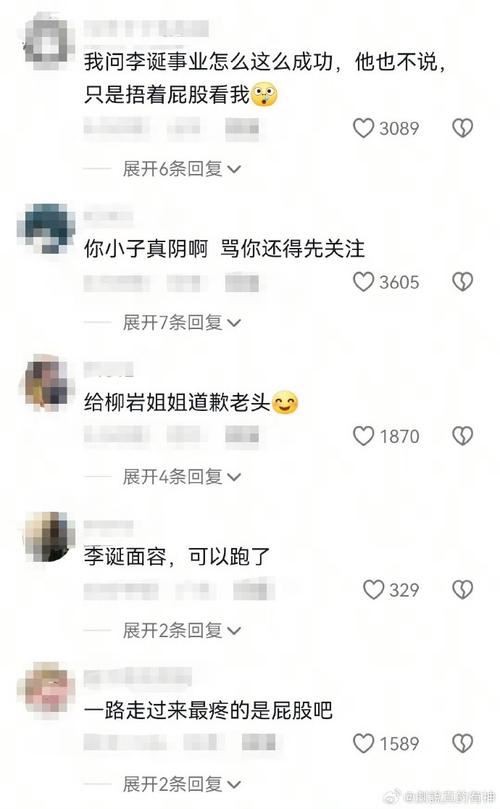Tap broken heart beside 3605 likes
The image size is (500, 809).
462,282
